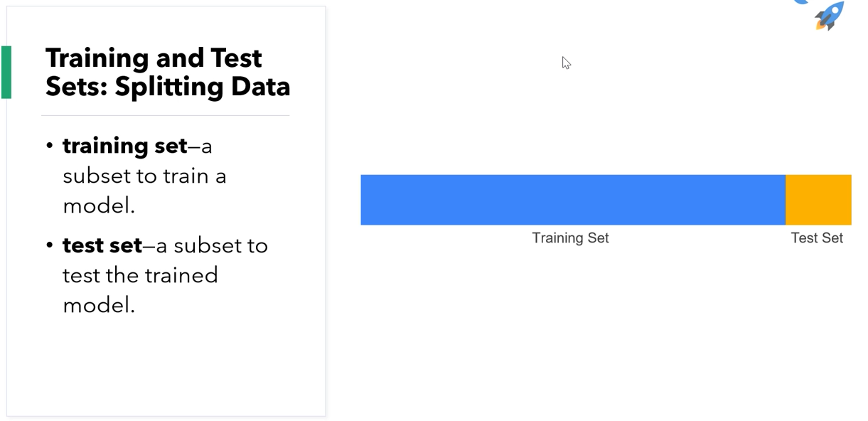Screen dimensions: 868x421
Task: Click the word "model." in the first bullet
Action: click(99, 206)
